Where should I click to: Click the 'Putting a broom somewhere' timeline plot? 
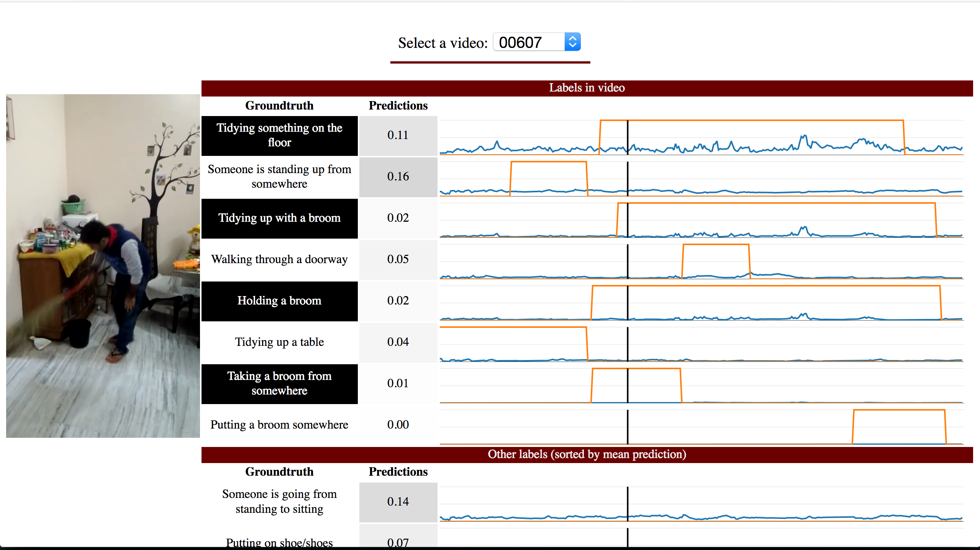tap(701, 427)
